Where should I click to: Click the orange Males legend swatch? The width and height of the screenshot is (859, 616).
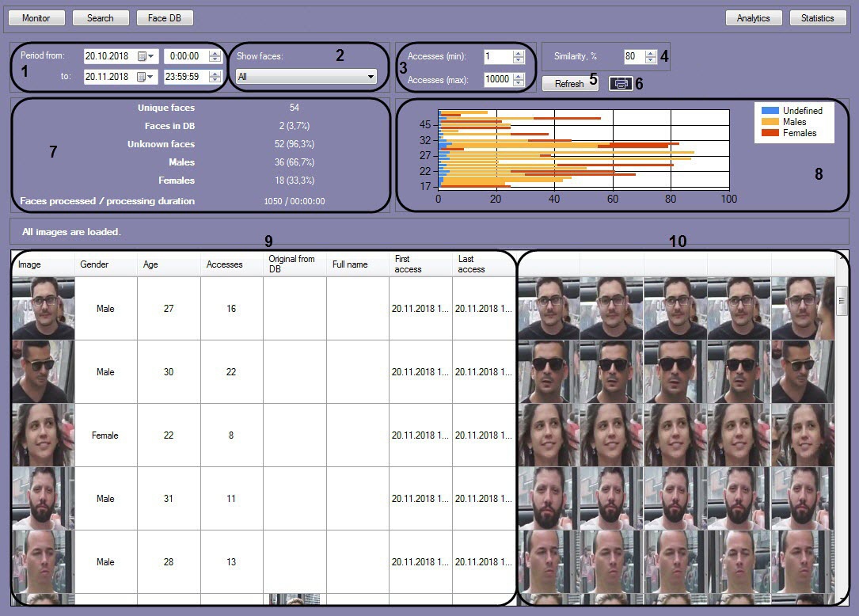pyautogui.click(x=770, y=122)
